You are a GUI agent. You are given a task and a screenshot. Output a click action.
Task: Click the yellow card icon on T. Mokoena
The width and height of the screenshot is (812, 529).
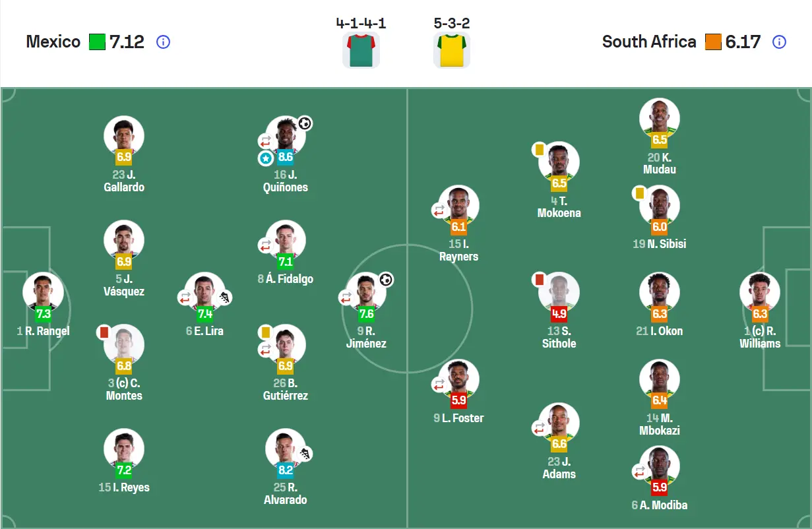point(539,150)
